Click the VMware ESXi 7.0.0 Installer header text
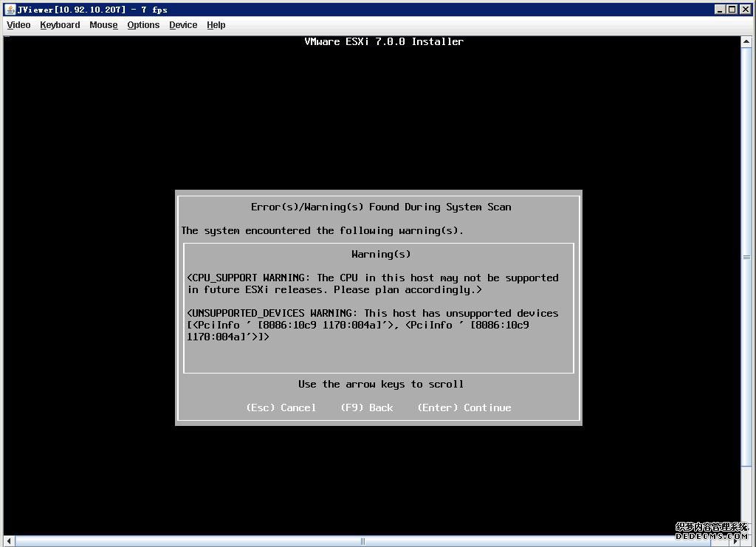Image resolution: width=756 pixels, height=547 pixels. click(x=384, y=41)
